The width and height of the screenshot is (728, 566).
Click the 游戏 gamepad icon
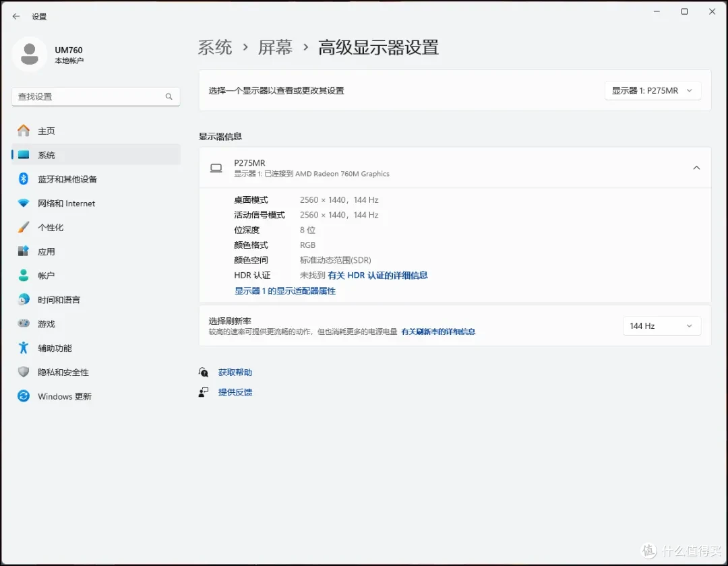click(24, 323)
